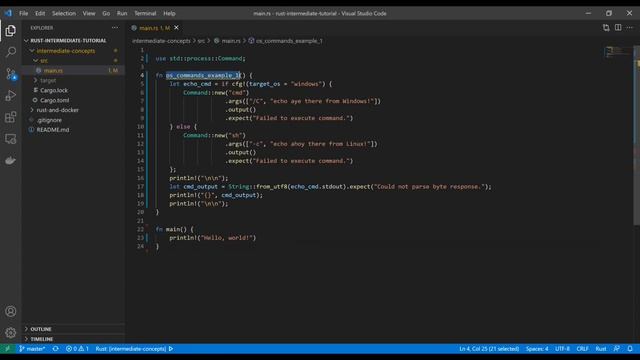Open the Docker view in activity bar
Image resolution: width=640 pixels, height=360 pixels.
pos(11,160)
